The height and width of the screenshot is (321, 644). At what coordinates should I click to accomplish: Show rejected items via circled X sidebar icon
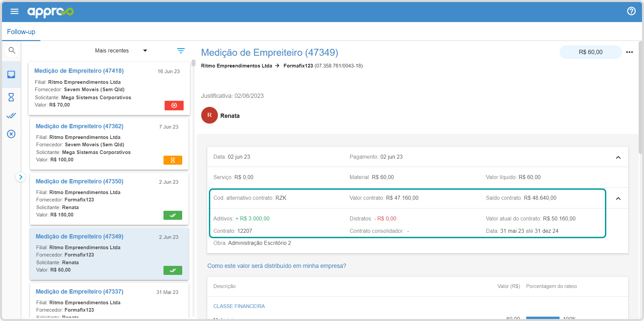pos(11,134)
